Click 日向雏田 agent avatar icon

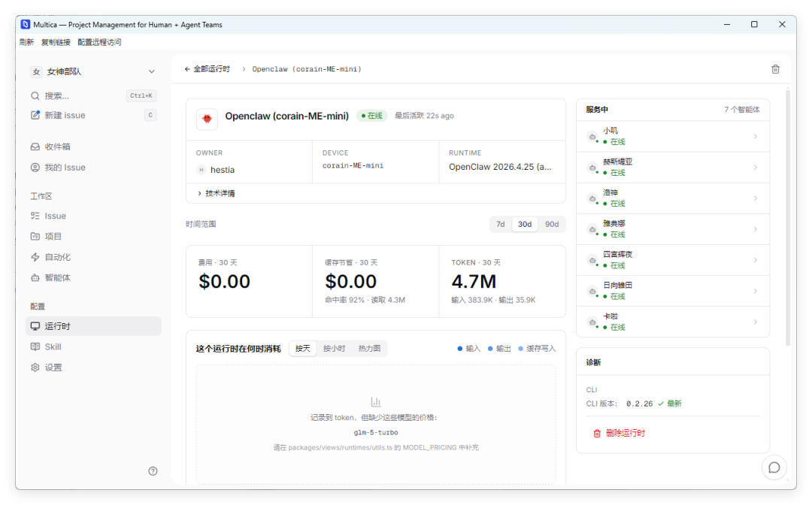click(x=592, y=292)
